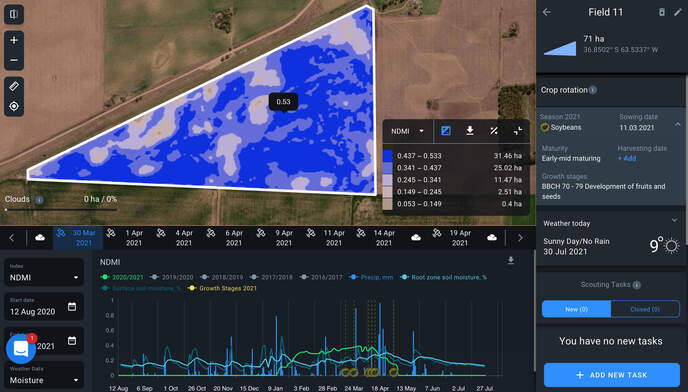Go back from Field 11 panel
The width and height of the screenshot is (688, 392).
547,12
